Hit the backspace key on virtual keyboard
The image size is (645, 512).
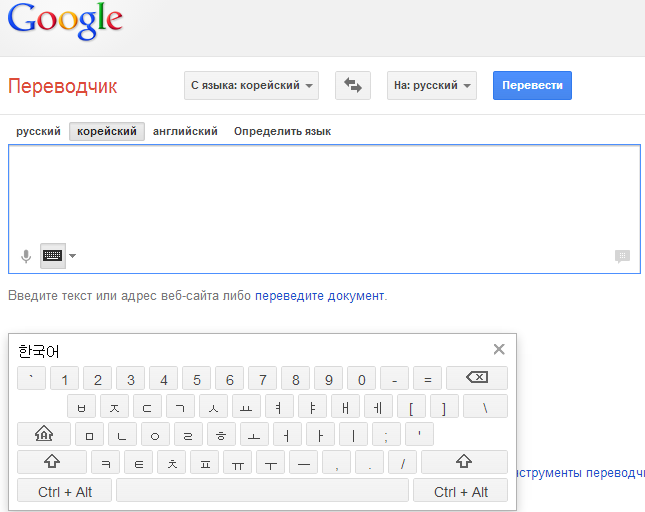click(x=477, y=378)
